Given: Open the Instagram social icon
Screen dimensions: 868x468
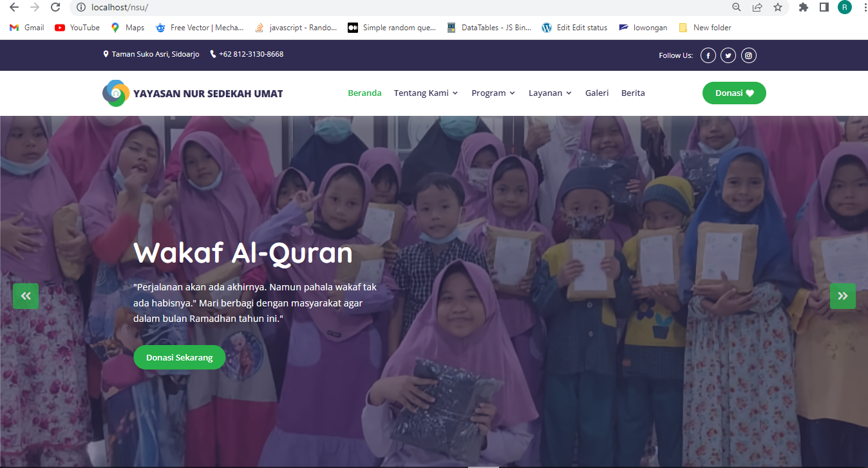Looking at the screenshot, I should coord(748,55).
